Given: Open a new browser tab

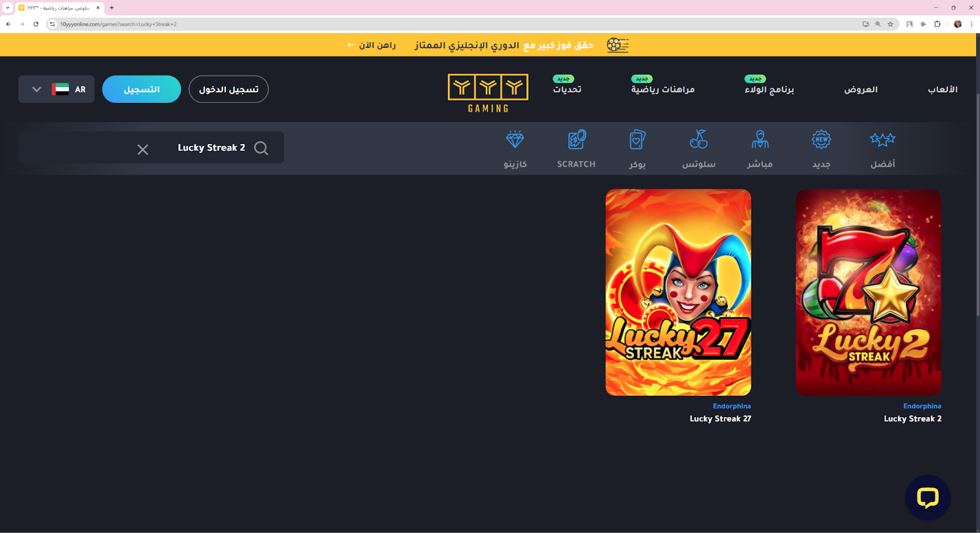Looking at the screenshot, I should click(x=111, y=8).
